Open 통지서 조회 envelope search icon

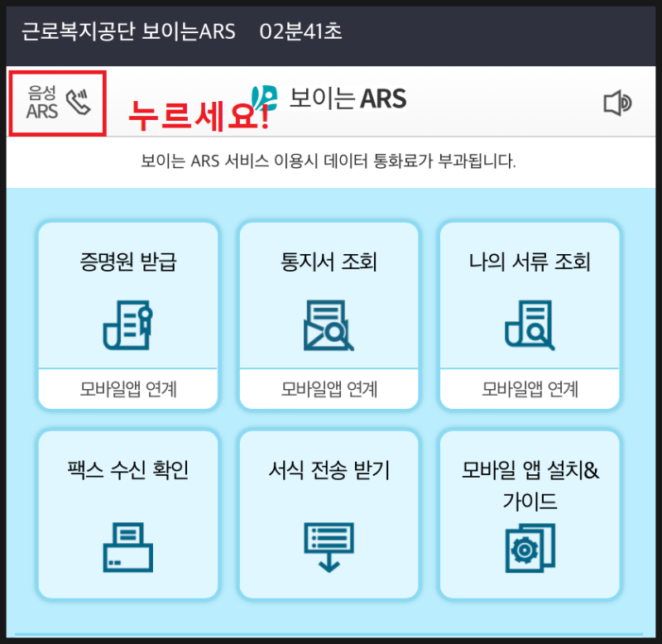pos(329,325)
